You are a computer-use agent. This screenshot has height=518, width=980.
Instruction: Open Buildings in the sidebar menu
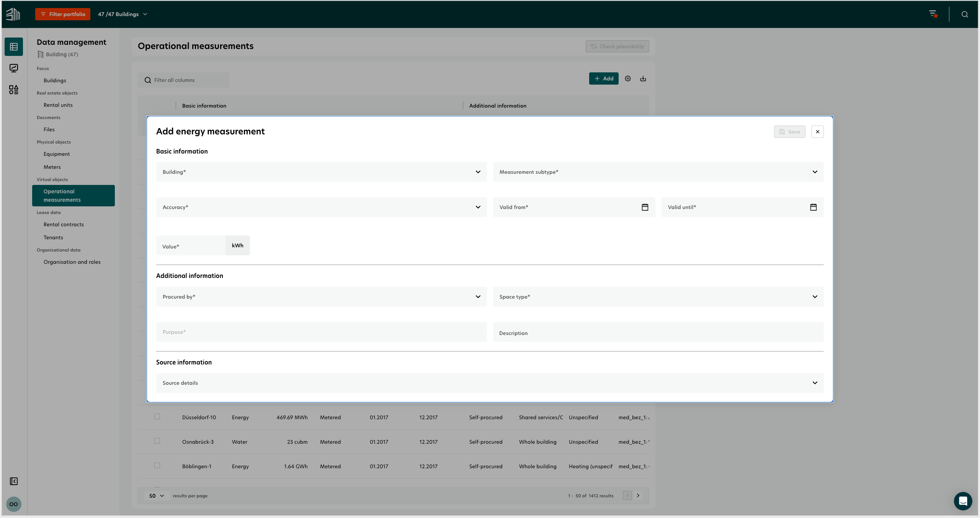(x=55, y=80)
